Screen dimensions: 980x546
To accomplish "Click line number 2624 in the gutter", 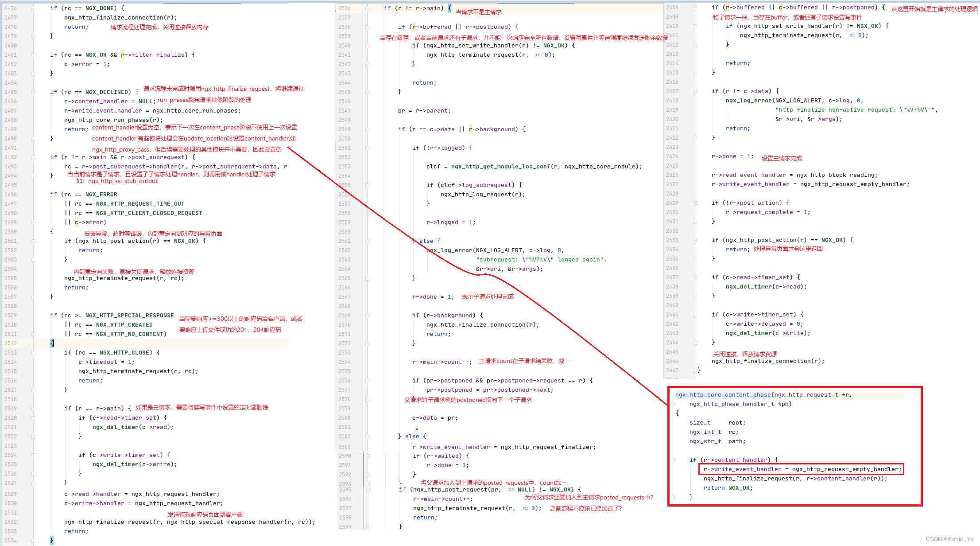I will tap(672, 156).
